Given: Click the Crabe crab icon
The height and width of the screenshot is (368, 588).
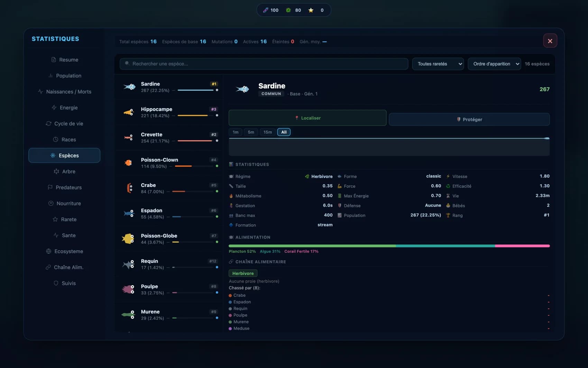Looking at the screenshot, I should pyautogui.click(x=129, y=188).
